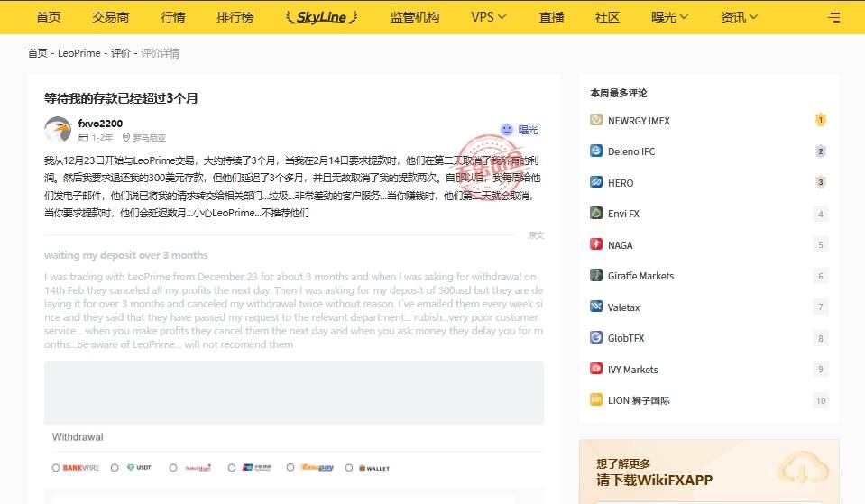This screenshot has width=865, height=504.
Task: Click 评价 breadcrumb link
Action: tap(120, 53)
